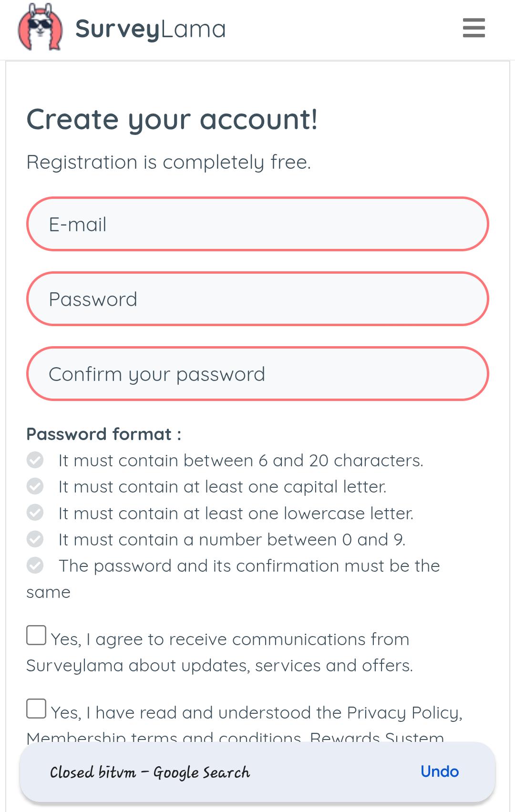
Task: Select the Password input field
Action: click(257, 298)
